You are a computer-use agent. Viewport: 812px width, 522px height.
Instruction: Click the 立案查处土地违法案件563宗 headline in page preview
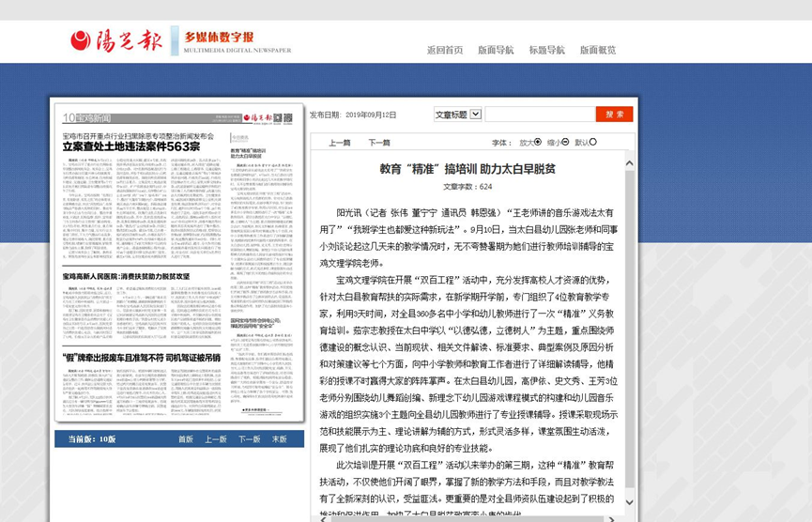point(131,147)
